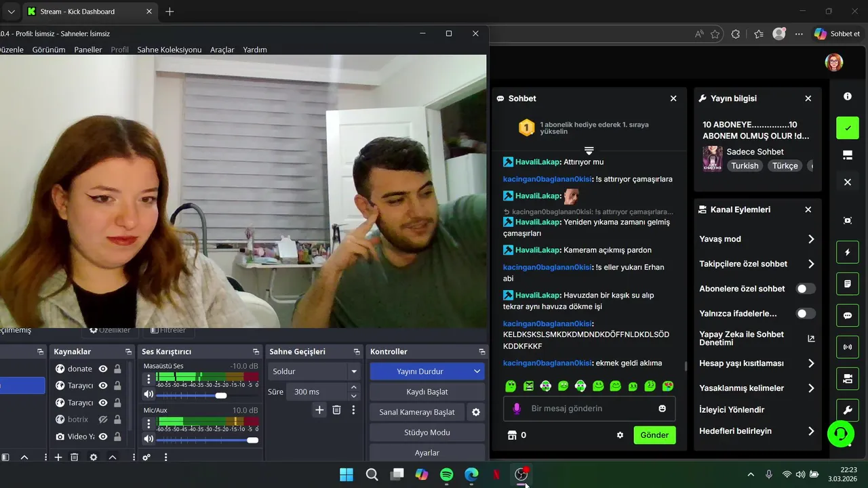Expand Yasaklanmış kelimeler option

tap(811, 388)
